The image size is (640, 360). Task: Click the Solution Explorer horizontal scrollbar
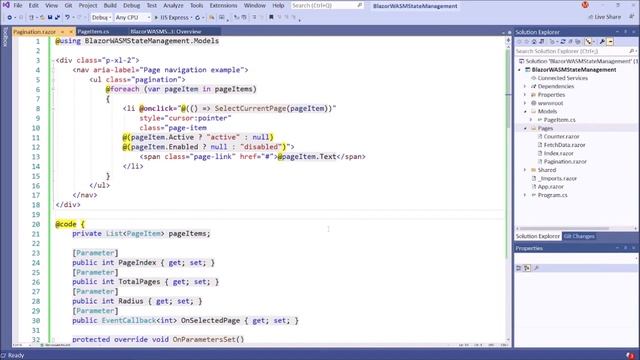[565, 229]
